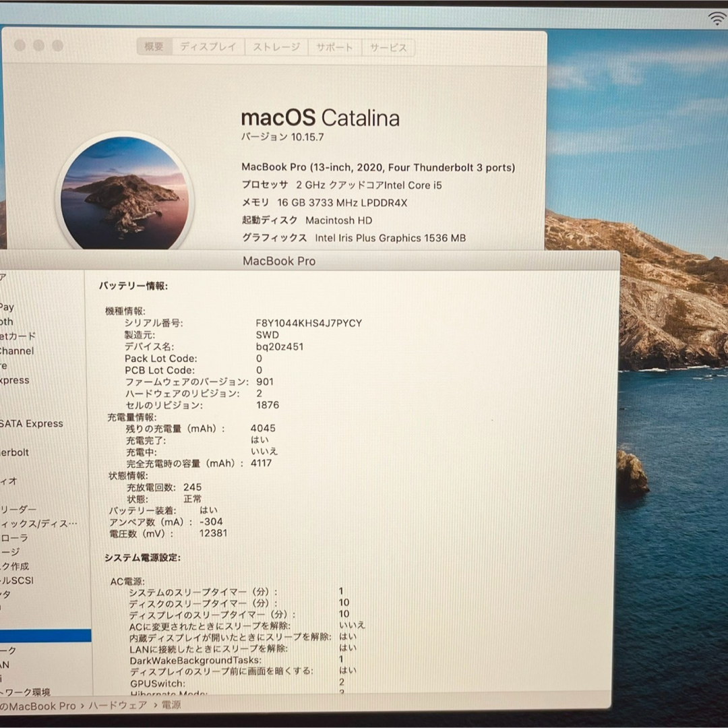Open the サービス tab
728x728 pixels.
[x=388, y=47]
